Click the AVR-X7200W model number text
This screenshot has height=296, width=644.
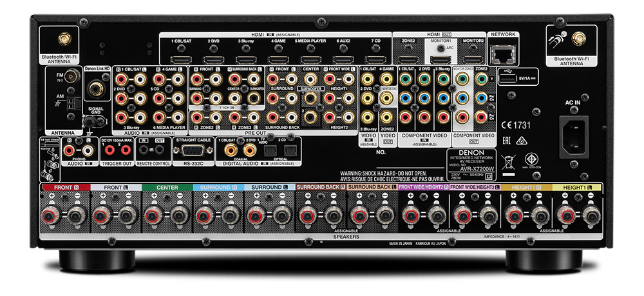[478, 169]
